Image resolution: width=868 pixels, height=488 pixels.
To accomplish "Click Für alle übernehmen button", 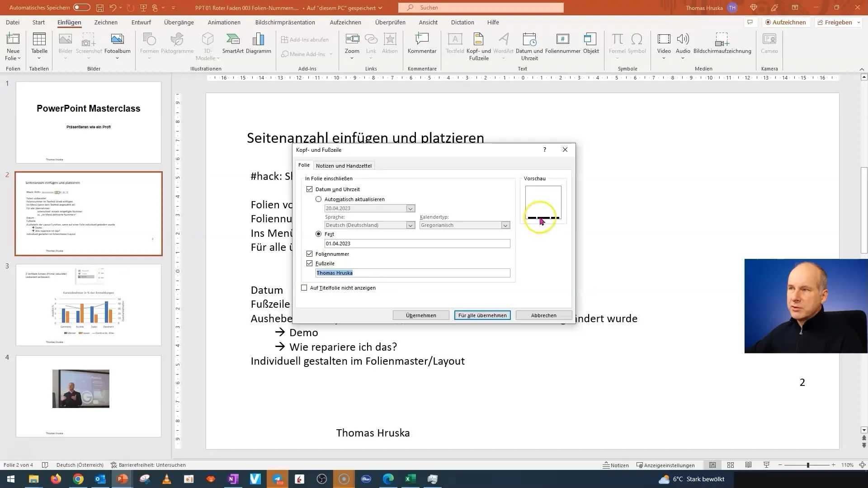I will (482, 314).
